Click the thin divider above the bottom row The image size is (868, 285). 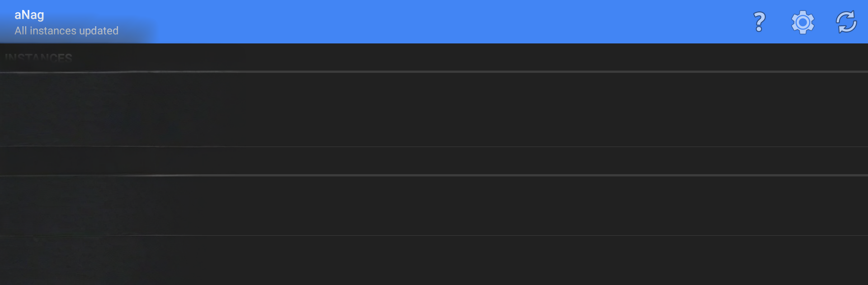pyautogui.click(x=434, y=235)
